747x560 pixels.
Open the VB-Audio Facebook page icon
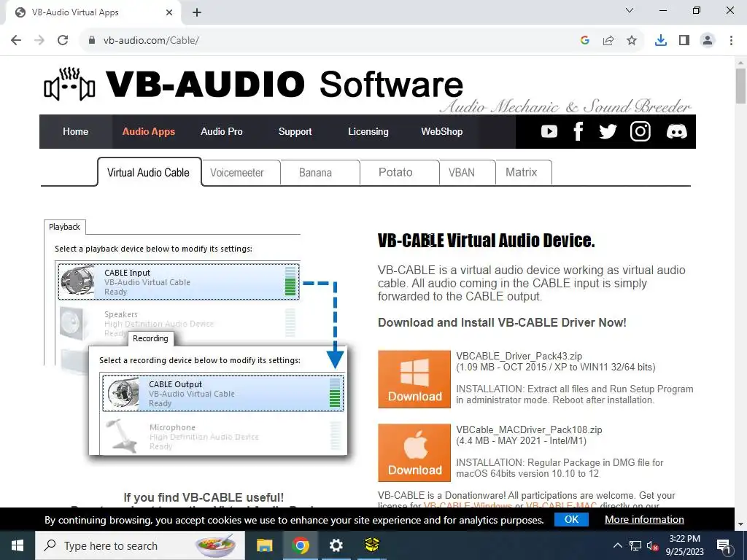[x=578, y=131]
